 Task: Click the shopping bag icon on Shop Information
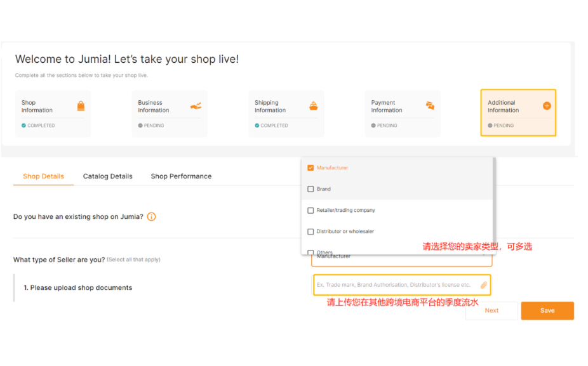point(81,106)
